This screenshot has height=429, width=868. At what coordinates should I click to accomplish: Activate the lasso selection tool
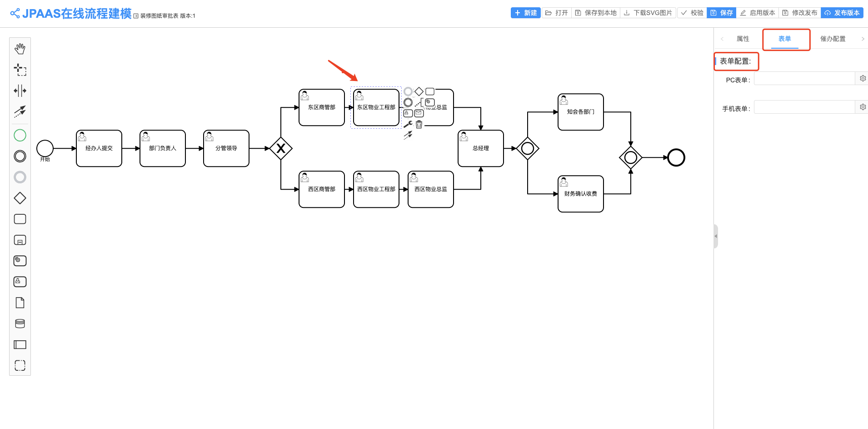point(20,70)
